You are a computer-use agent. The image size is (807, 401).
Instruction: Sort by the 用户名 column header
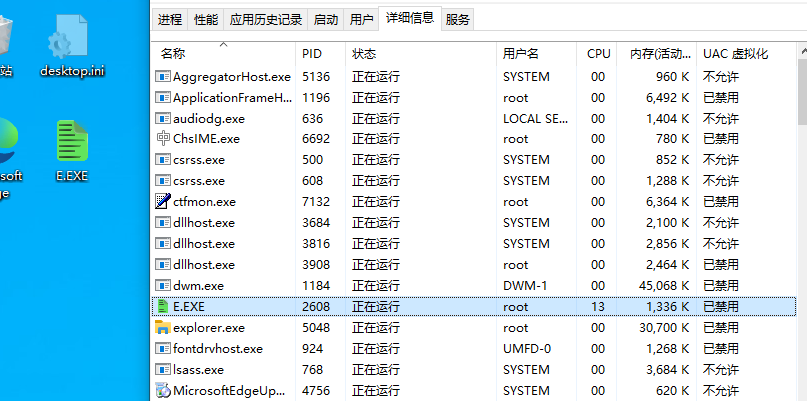click(537, 54)
